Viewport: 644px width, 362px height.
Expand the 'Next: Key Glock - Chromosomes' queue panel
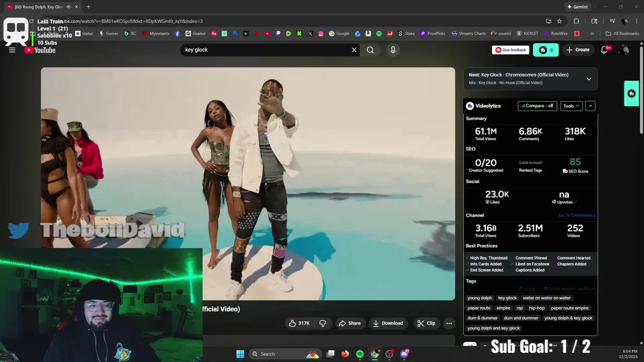coord(589,78)
